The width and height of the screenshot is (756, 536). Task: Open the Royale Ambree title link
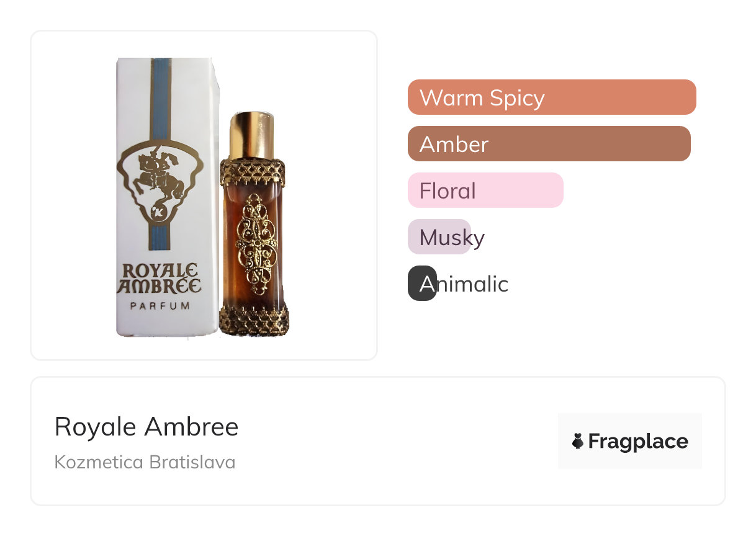click(146, 427)
